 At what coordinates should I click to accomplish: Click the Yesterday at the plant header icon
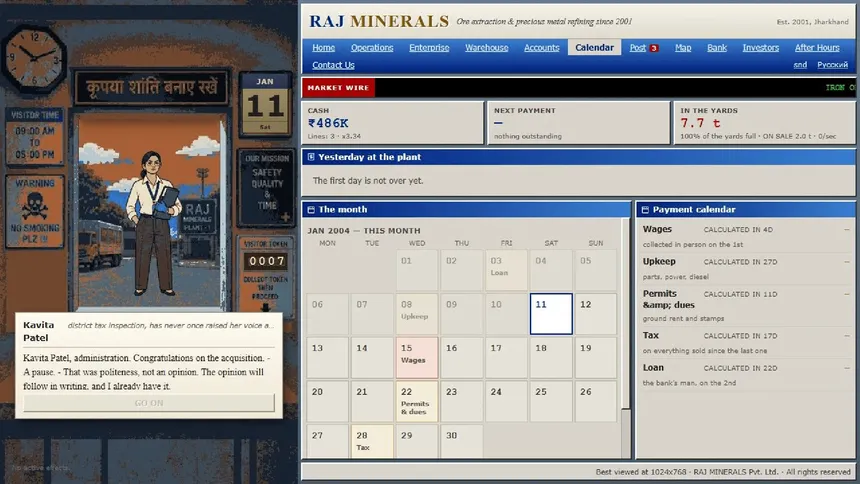[x=311, y=157]
